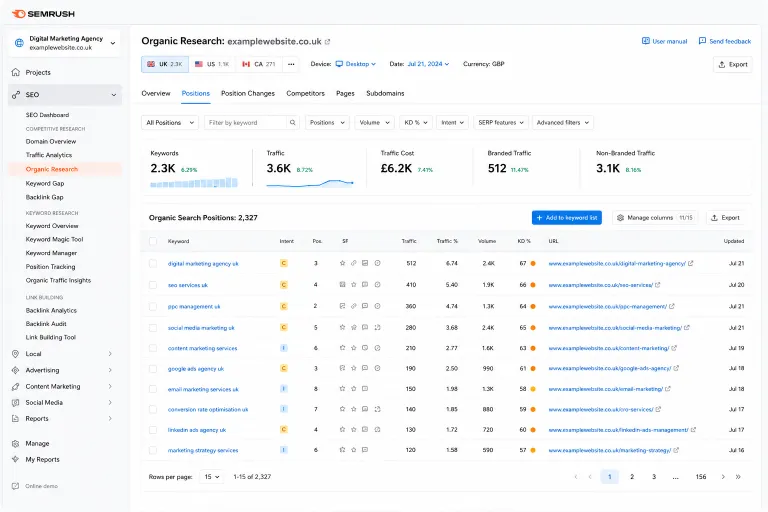Viewport: 768px width, 512px height.
Task: Focus the Filter by keyword field
Action: [x=245, y=122]
